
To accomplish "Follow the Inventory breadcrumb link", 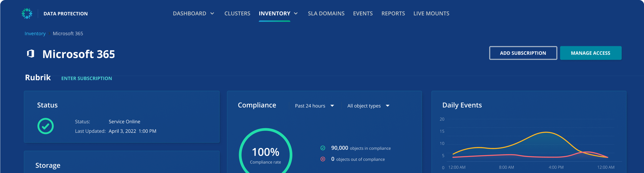I will click(35, 33).
